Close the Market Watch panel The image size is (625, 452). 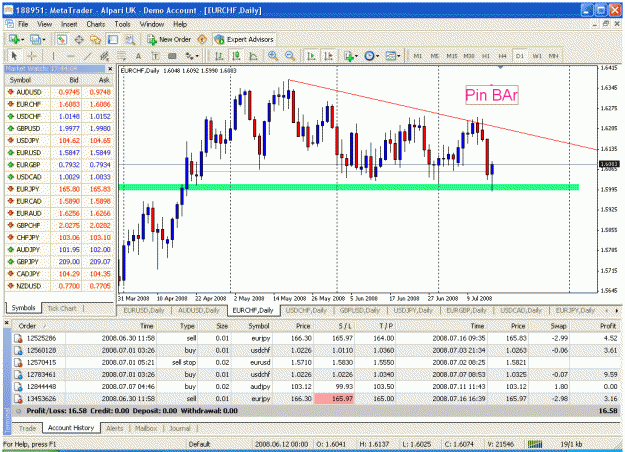click(x=110, y=69)
